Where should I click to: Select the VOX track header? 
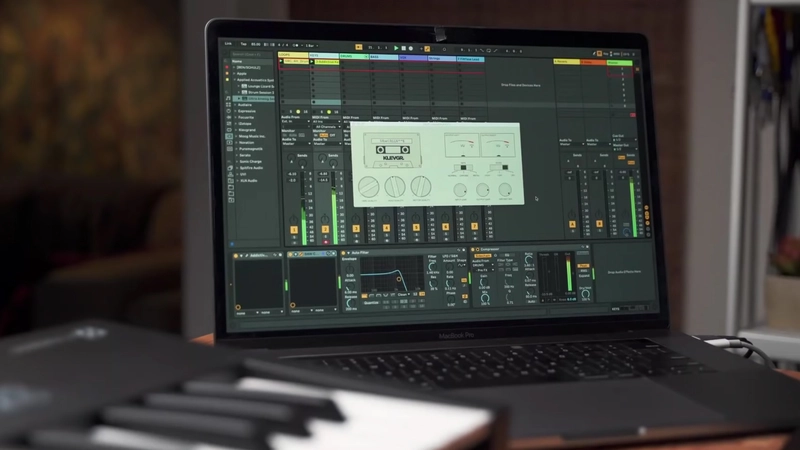tap(413, 58)
